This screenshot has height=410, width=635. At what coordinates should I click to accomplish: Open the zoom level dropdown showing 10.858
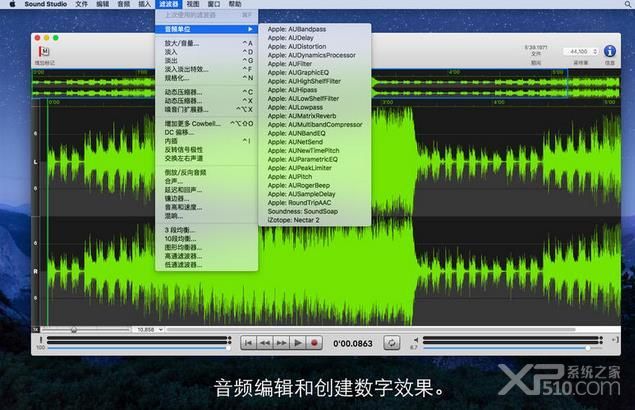click(x=148, y=330)
